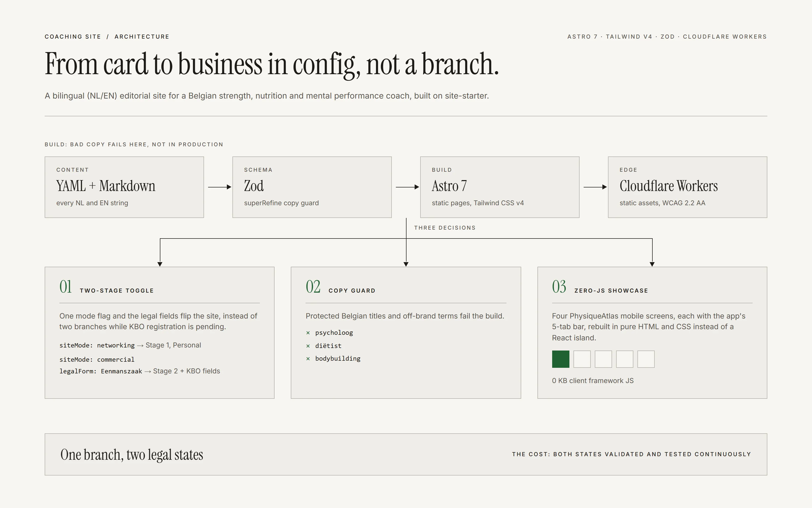Click the x mark beside 'psycholoog'
This screenshot has width=812, height=508.
click(308, 333)
